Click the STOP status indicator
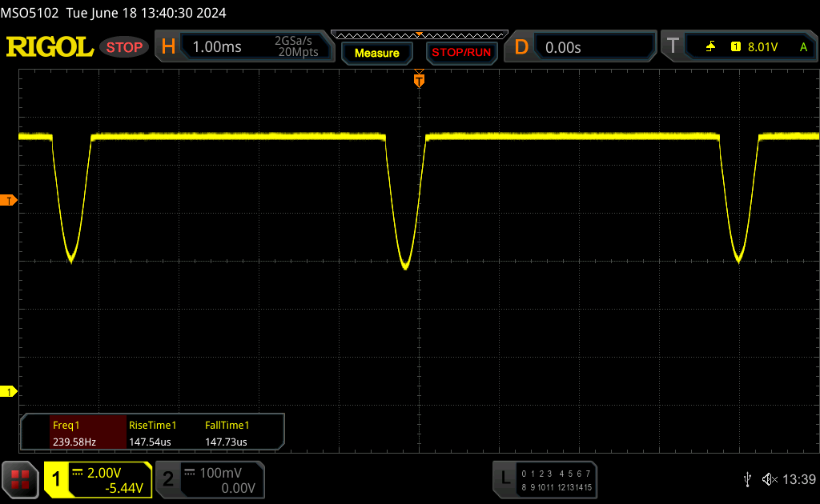820x504 pixels. (x=124, y=47)
